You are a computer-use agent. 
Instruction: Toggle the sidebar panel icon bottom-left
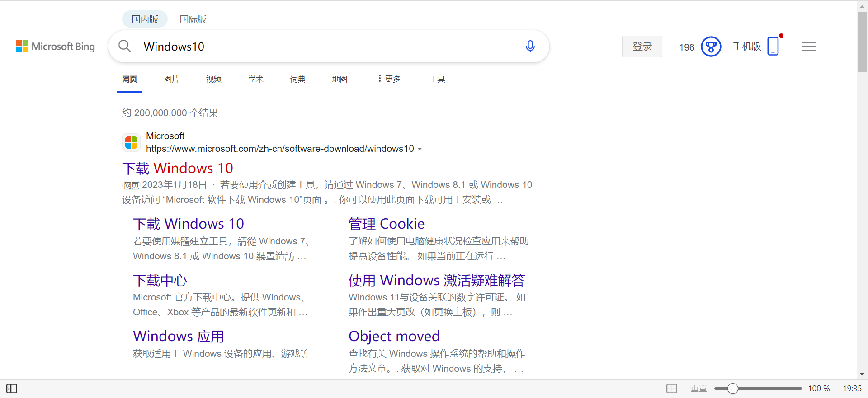click(12, 389)
